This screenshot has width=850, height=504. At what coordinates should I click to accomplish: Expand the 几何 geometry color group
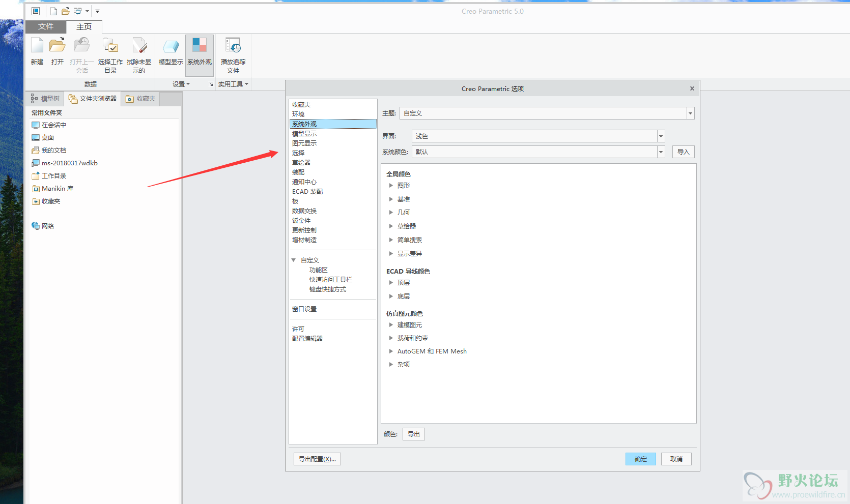click(x=391, y=213)
